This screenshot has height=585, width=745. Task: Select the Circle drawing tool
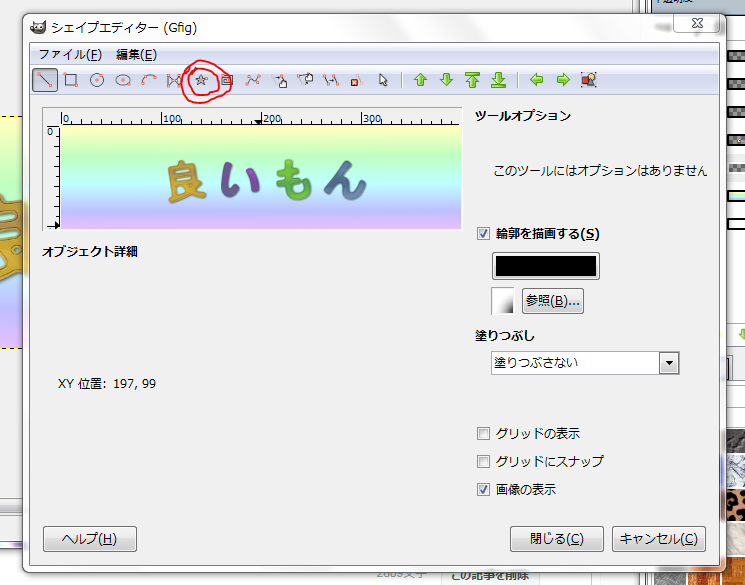97,80
